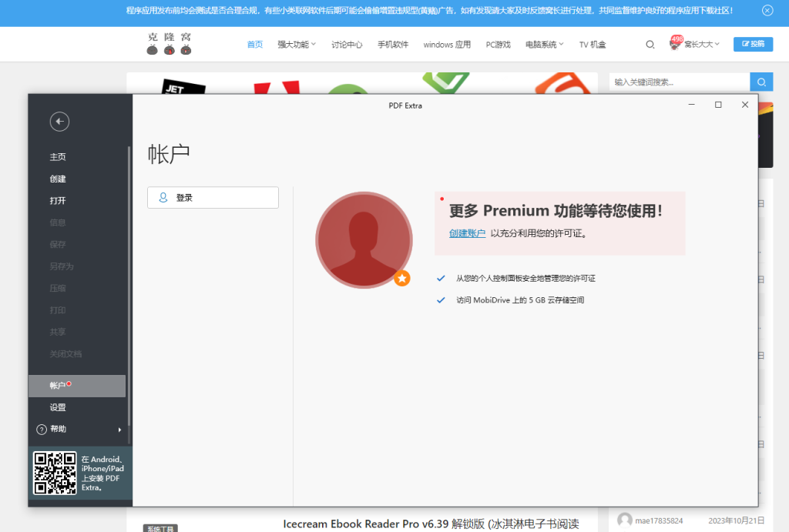Open windows 应用 nav item
The image size is (789, 532).
pyautogui.click(x=447, y=45)
